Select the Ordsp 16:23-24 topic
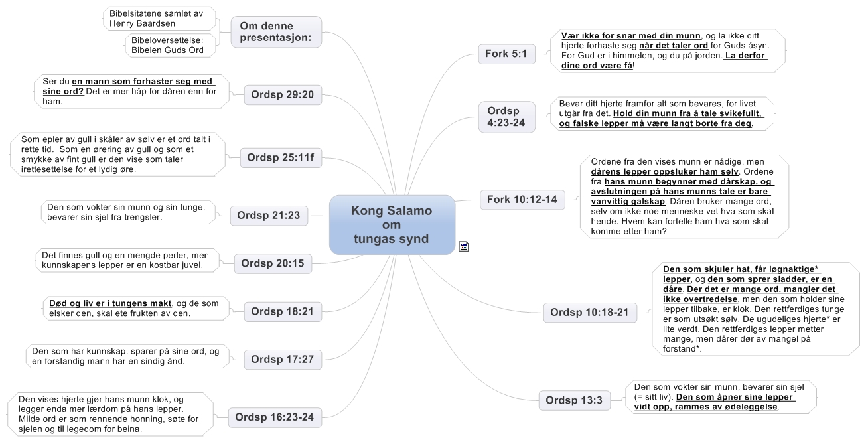Screen dimensions: 868x442 click(x=275, y=418)
